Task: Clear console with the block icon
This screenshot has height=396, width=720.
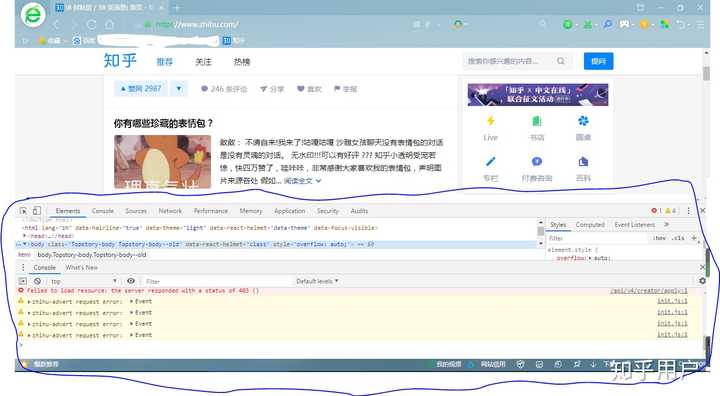Action: (37, 281)
